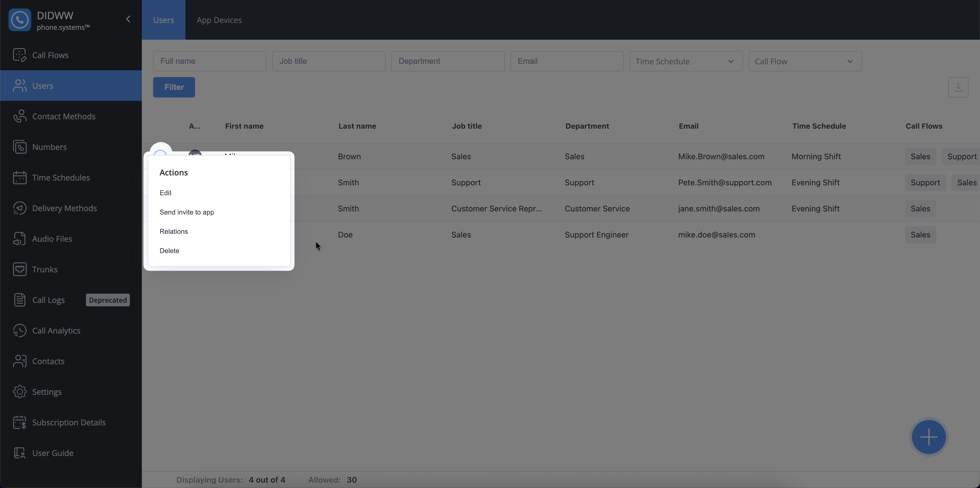
Task: Click the Email column header
Action: (x=688, y=126)
